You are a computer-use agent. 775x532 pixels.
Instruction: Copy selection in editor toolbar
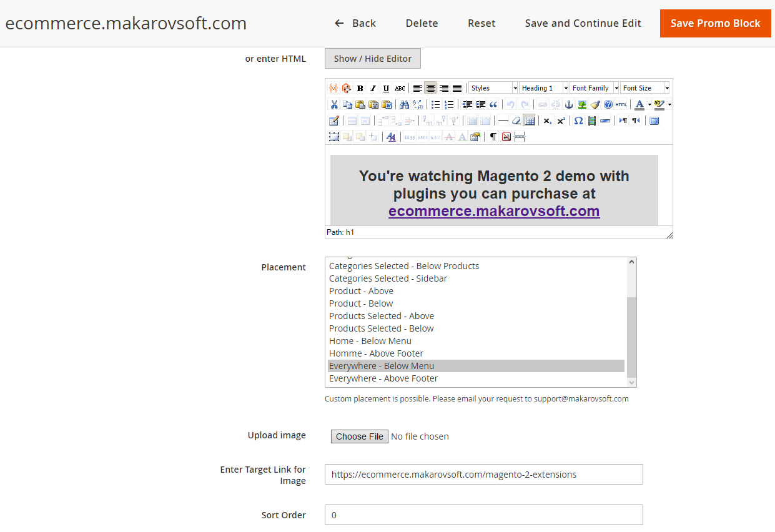(x=347, y=104)
